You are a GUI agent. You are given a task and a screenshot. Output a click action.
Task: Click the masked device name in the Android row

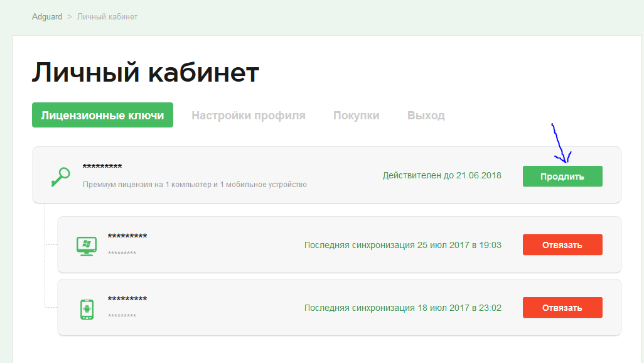(x=127, y=299)
